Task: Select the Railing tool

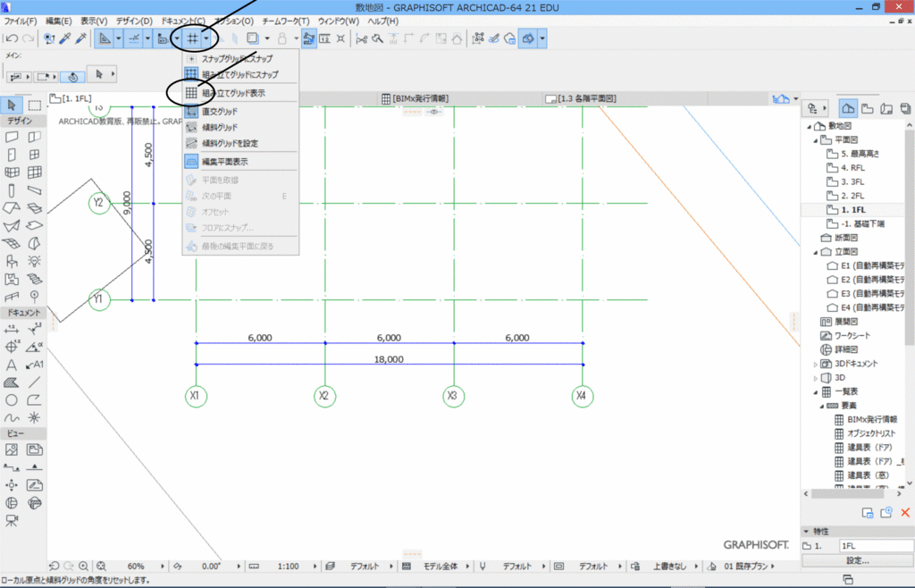Action: tap(12, 297)
